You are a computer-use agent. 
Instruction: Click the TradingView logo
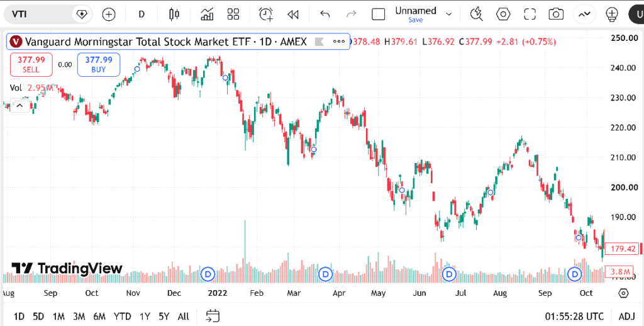67,269
